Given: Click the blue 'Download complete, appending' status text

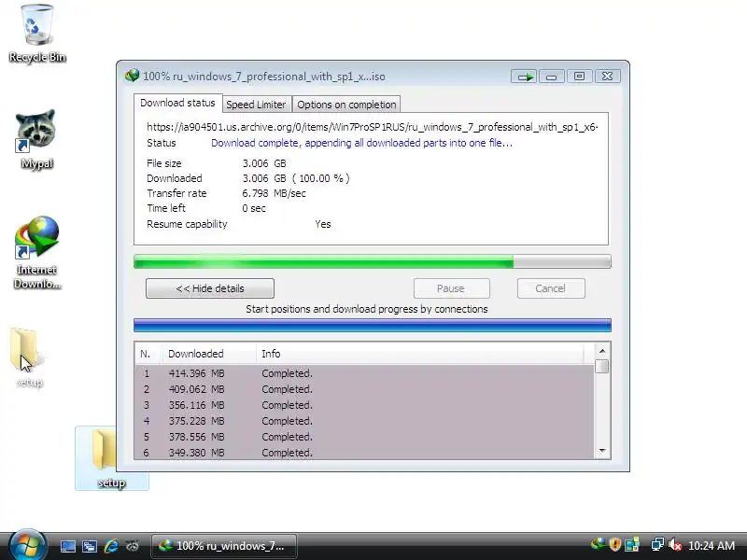Looking at the screenshot, I should [361, 143].
